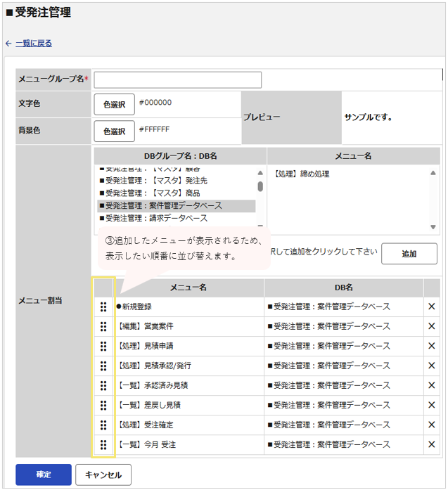Click drag handle for 【編集】営業案件 row
Screen dimensions: 448x490
pos(103,327)
